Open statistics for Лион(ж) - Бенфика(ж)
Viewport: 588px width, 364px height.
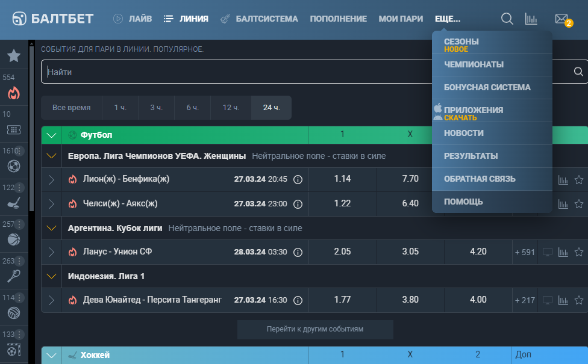[x=563, y=180]
